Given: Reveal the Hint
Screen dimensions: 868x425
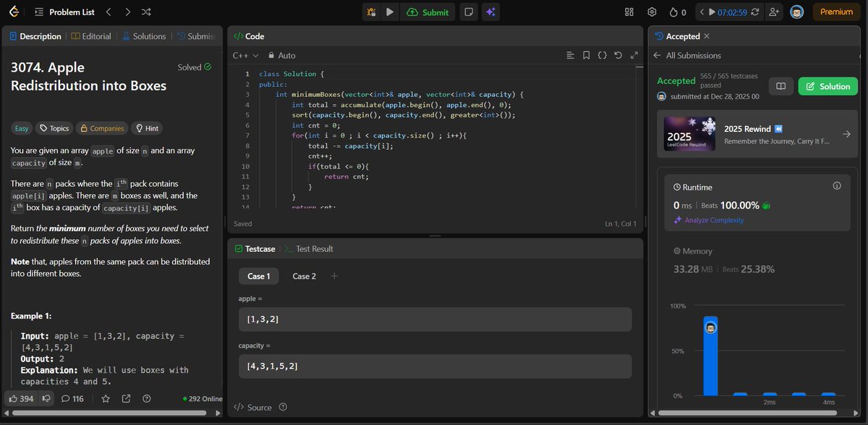Looking at the screenshot, I should pyautogui.click(x=147, y=128).
